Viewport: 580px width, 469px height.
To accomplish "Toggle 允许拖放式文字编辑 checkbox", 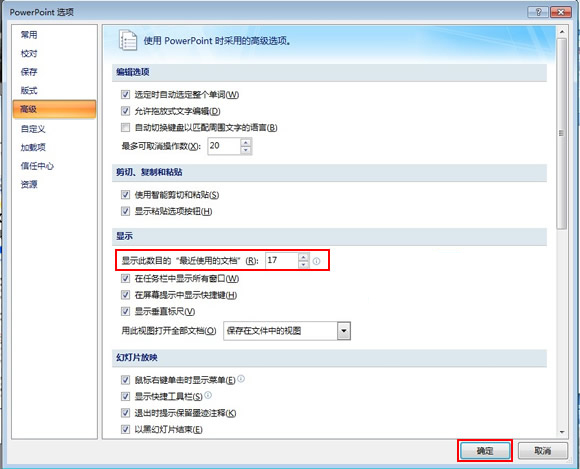I will pos(125,111).
